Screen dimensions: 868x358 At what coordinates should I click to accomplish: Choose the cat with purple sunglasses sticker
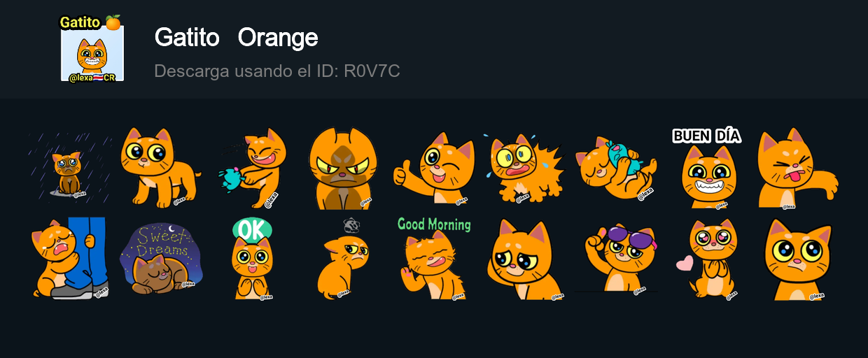[x=616, y=259]
